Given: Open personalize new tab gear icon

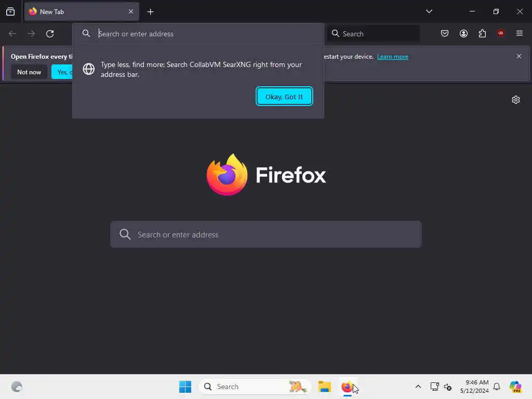Looking at the screenshot, I should (516, 100).
